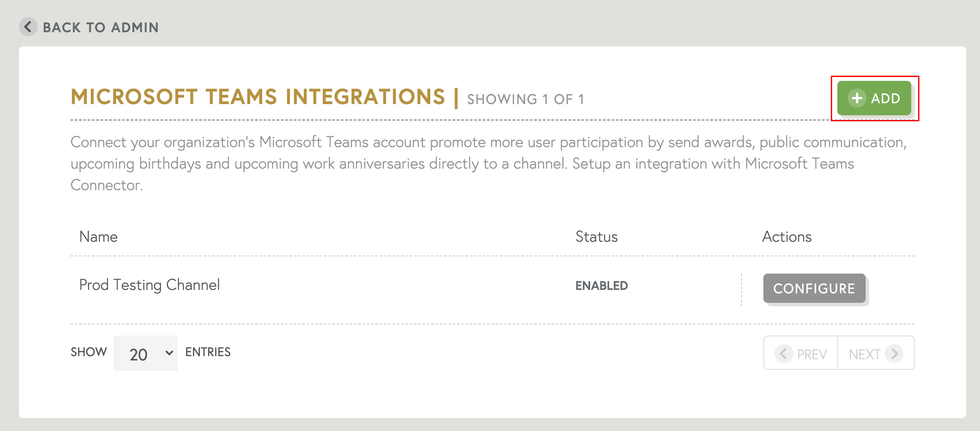Select the Prod Testing Channel name
Screen dimensions: 980x431
[x=150, y=285]
